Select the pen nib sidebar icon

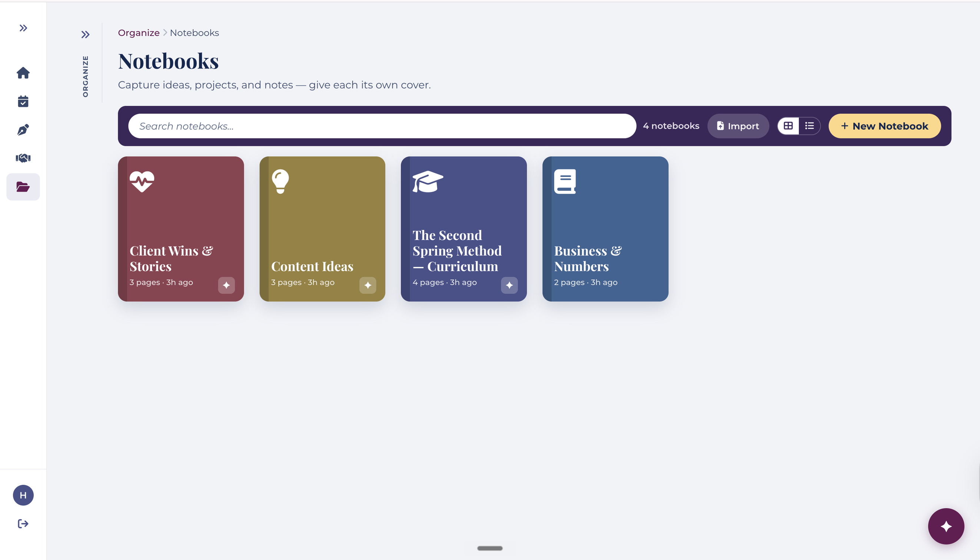[23, 130]
